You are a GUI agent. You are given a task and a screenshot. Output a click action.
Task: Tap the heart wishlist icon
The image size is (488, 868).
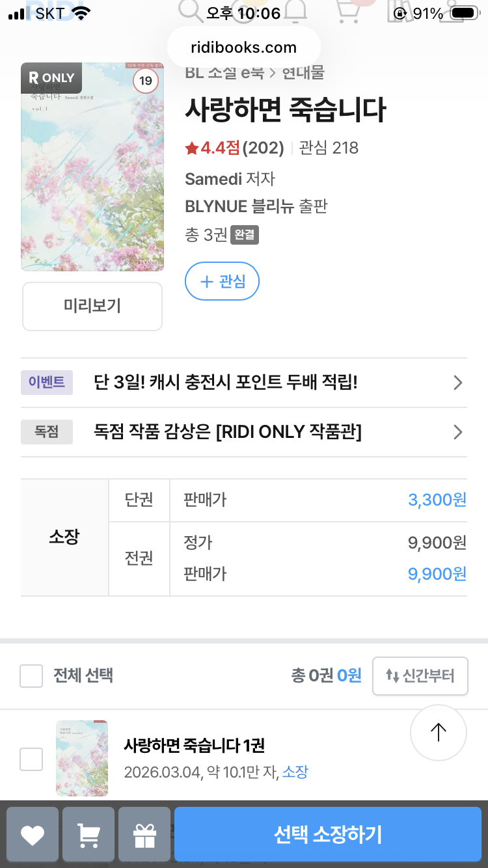pyautogui.click(x=33, y=834)
